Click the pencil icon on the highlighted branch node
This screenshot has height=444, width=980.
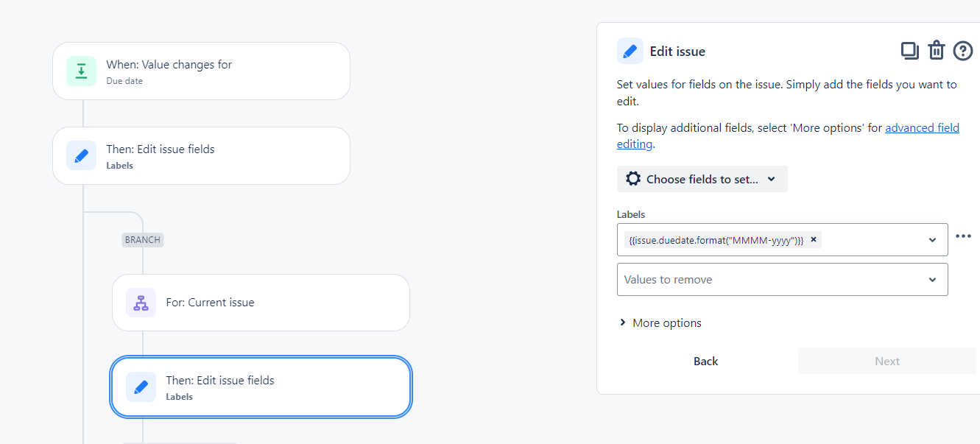(141, 387)
